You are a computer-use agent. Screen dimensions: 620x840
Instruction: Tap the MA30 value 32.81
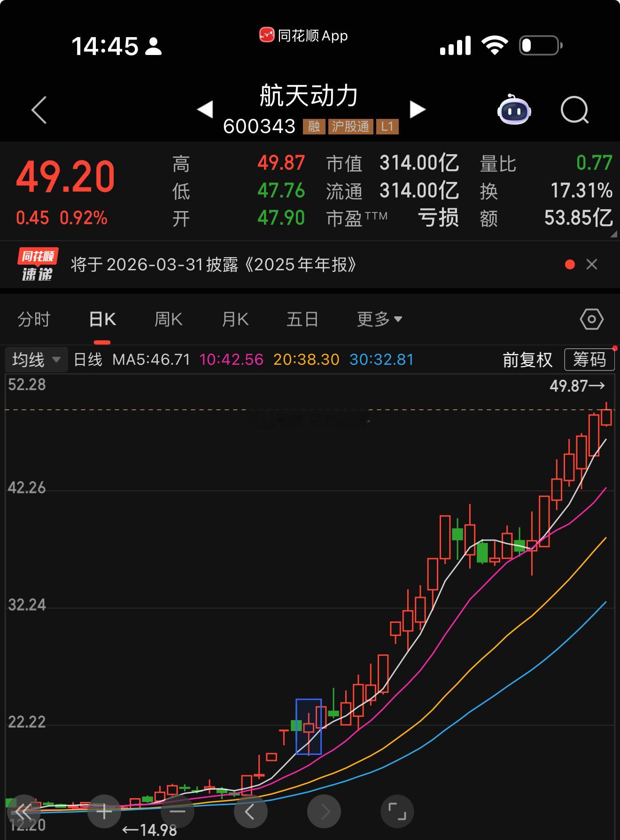tap(382, 360)
